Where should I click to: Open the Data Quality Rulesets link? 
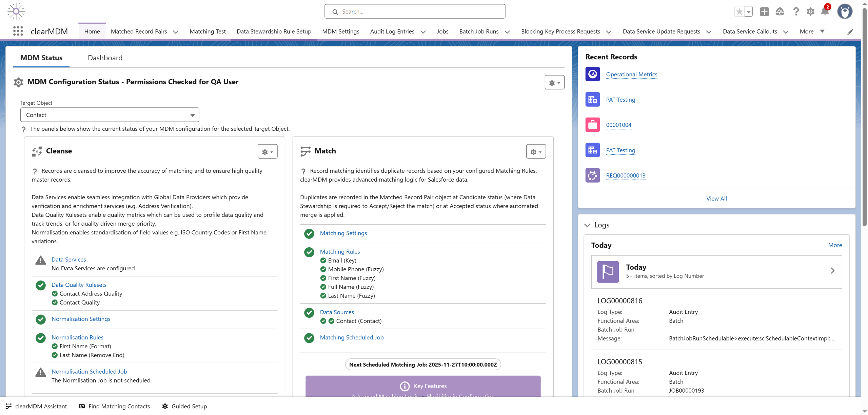(79, 285)
